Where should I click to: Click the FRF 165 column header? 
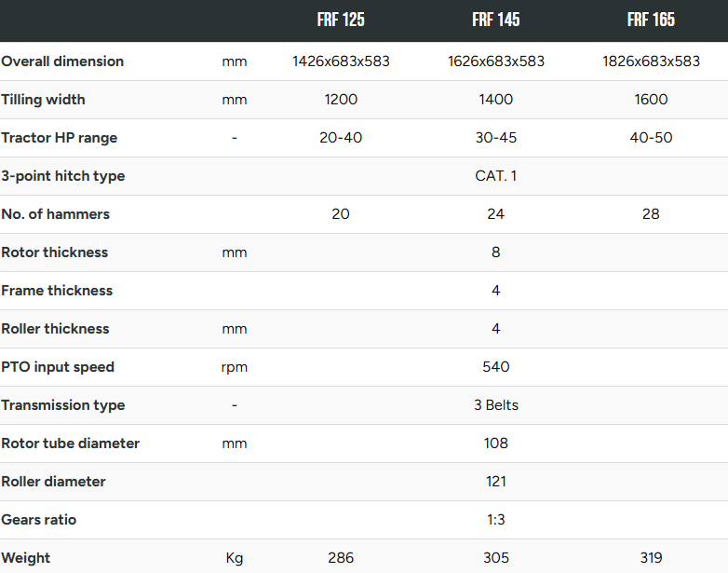point(651,20)
